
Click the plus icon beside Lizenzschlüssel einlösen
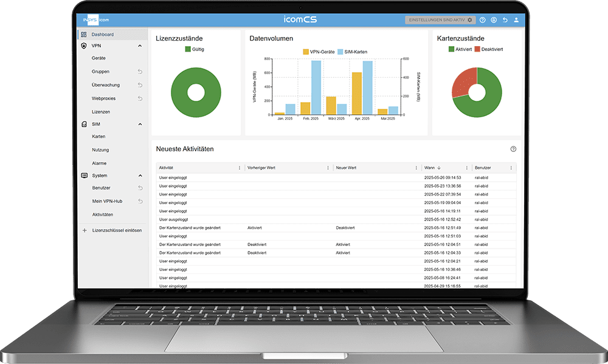[x=85, y=230]
